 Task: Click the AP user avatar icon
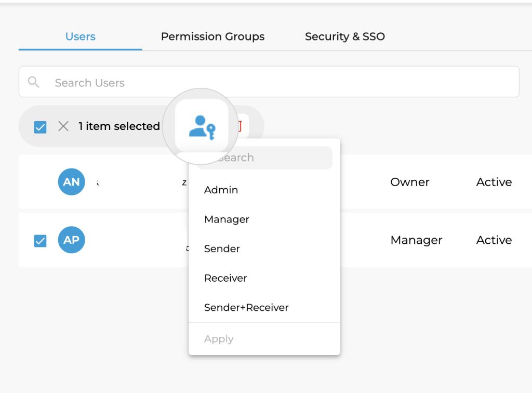point(71,240)
